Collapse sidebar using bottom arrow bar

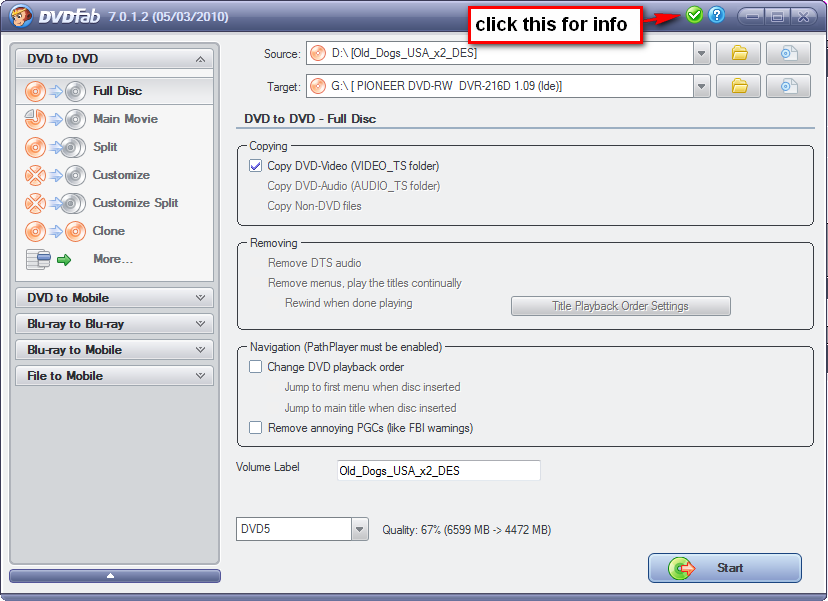[115, 576]
